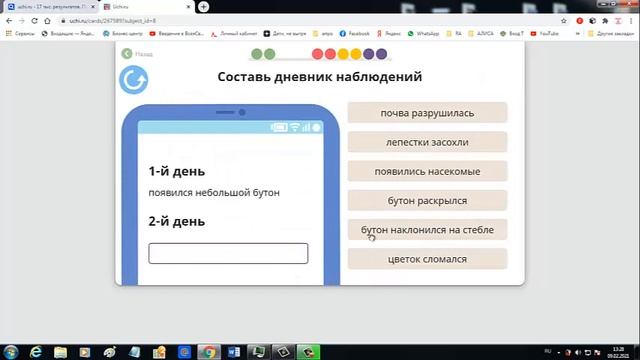Click the last purple progress dot

click(381, 54)
